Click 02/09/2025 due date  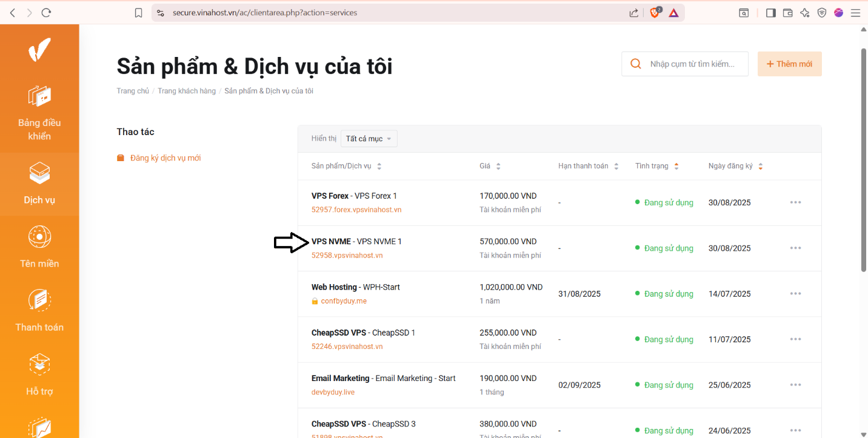579,385
